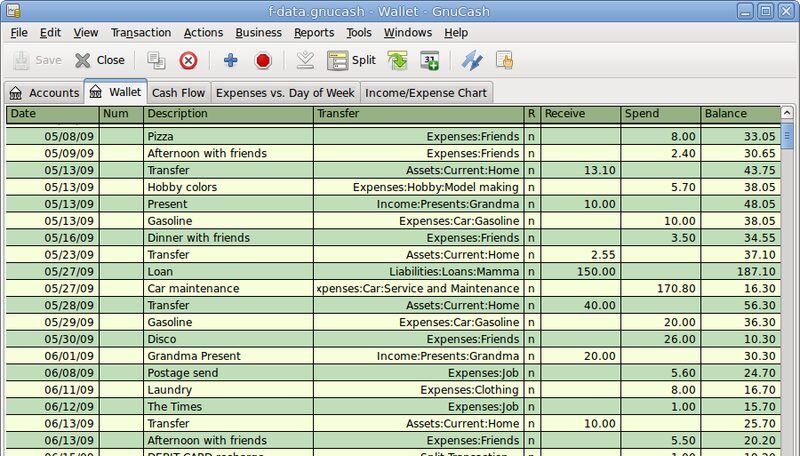
Task: Click Expenses:Hobby:Model making transfer cell
Action: coord(418,187)
